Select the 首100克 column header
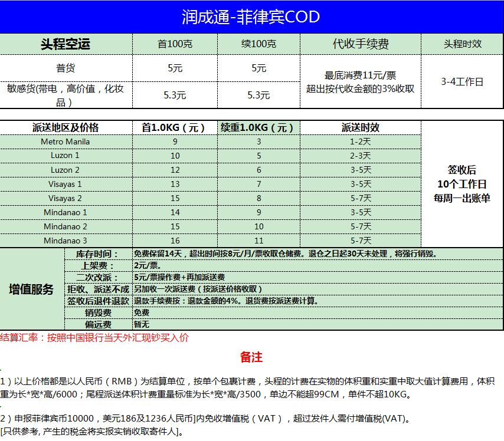Image resolution: width=504 pixels, height=441 pixels. (x=175, y=44)
